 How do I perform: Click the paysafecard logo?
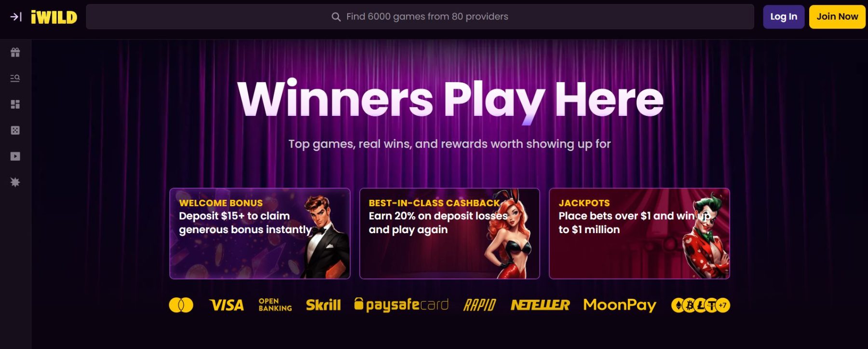click(x=402, y=305)
